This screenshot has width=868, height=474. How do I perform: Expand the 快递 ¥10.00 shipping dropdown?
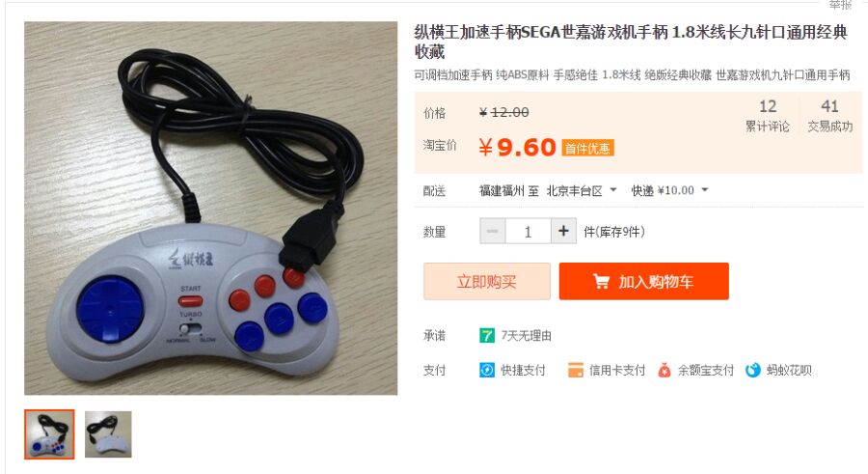point(670,191)
